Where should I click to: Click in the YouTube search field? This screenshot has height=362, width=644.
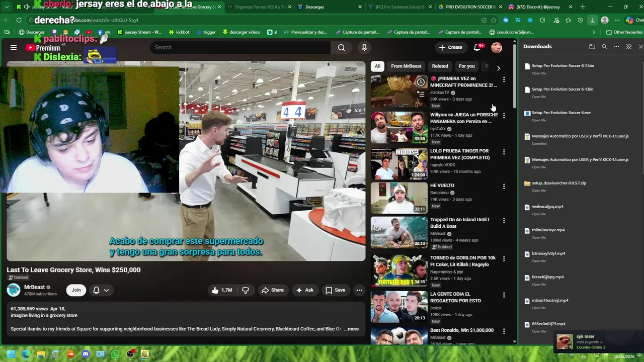tap(240, 47)
